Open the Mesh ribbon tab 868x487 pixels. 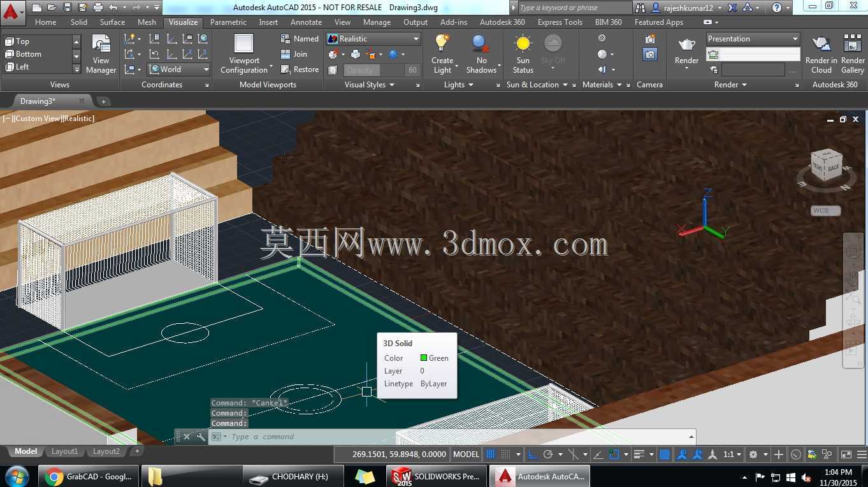click(x=147, y=22)
